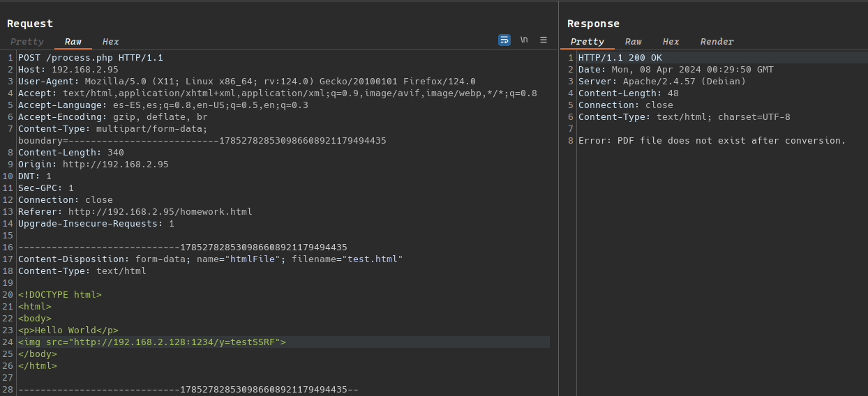The width and height of the screenshot is (868, 396).
Task: Click the User-Agent header line
Action: coord(247,82)
